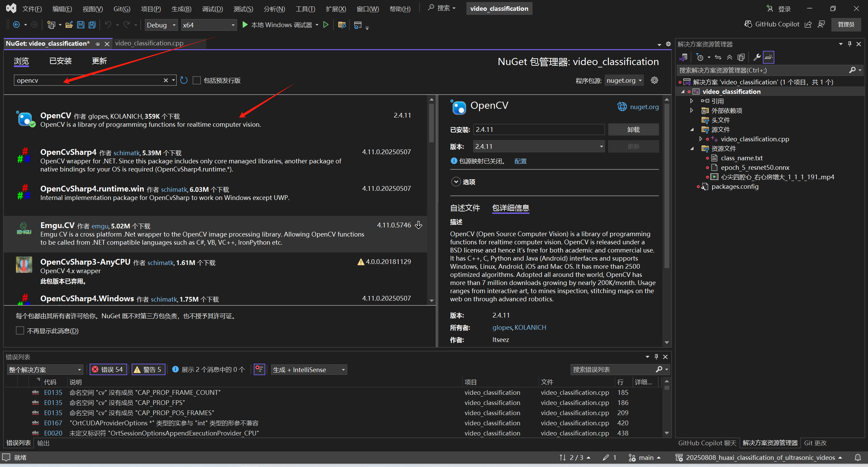Expand the Options section chevron
This screenshot has height=467, width=868.
(456, 182)
